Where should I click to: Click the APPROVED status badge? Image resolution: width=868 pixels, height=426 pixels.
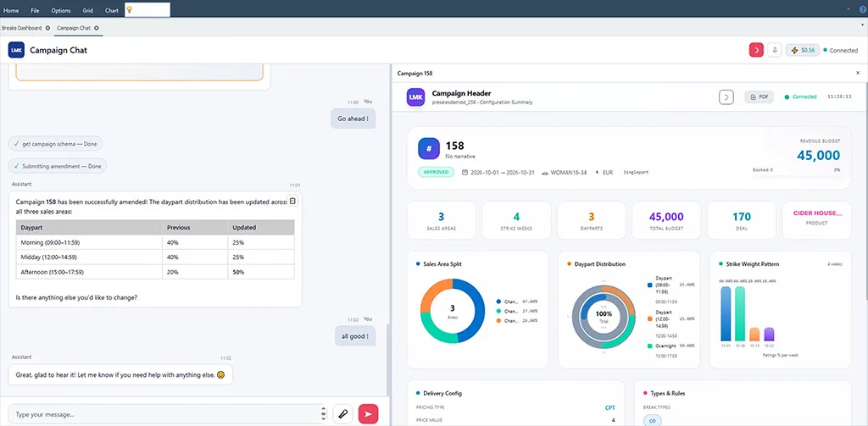pos(436,172)
